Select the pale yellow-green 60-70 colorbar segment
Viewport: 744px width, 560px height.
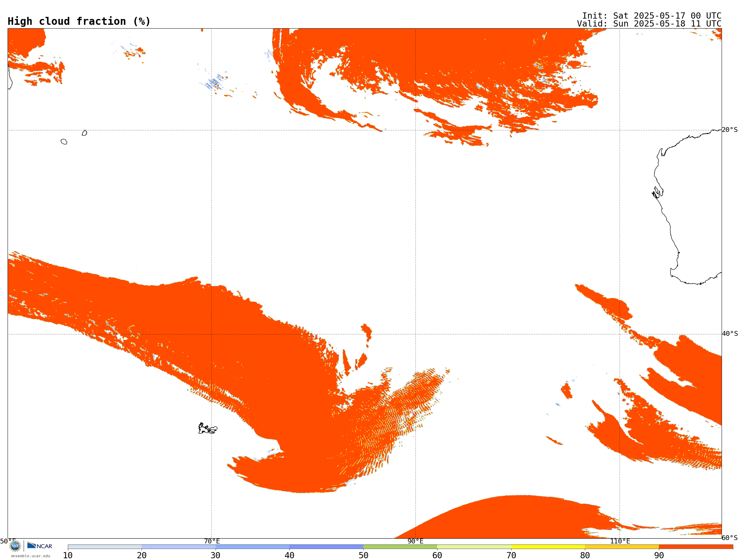pos(474,547)
